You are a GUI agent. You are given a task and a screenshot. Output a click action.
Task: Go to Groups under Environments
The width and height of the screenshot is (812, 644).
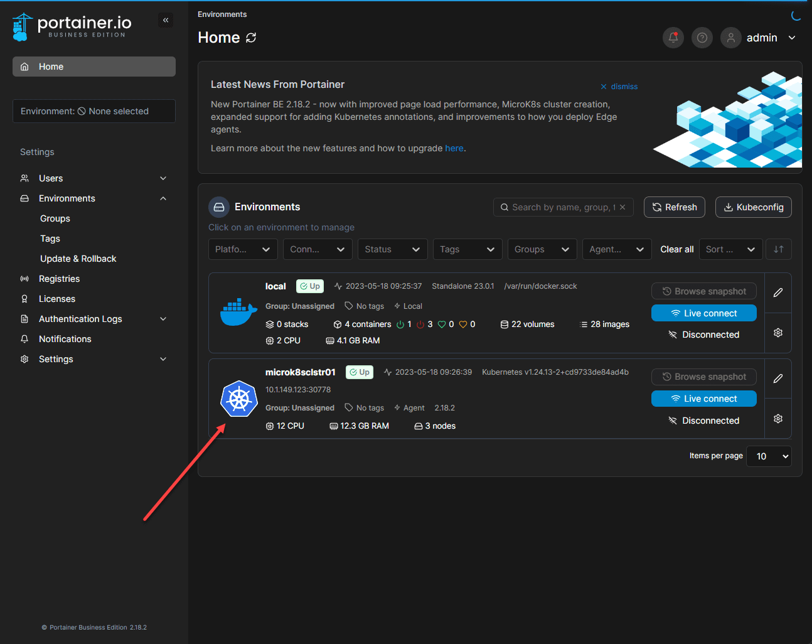[x=55, y=218]
